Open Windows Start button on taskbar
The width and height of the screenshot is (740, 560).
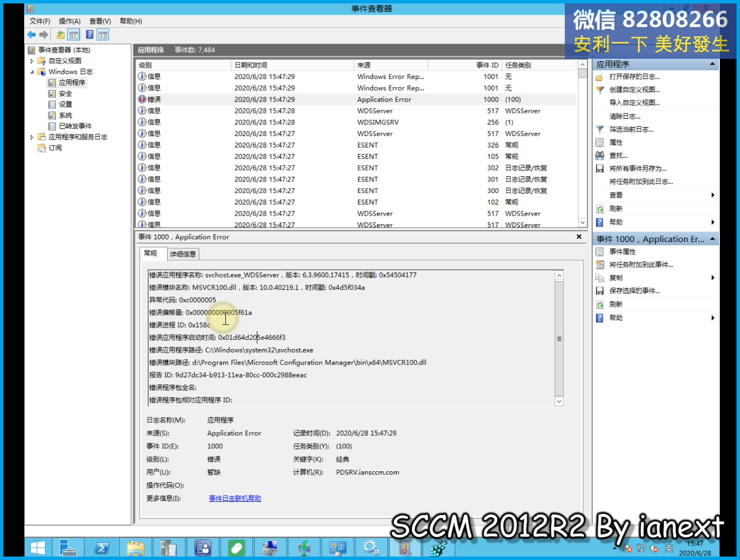(38, 547)
